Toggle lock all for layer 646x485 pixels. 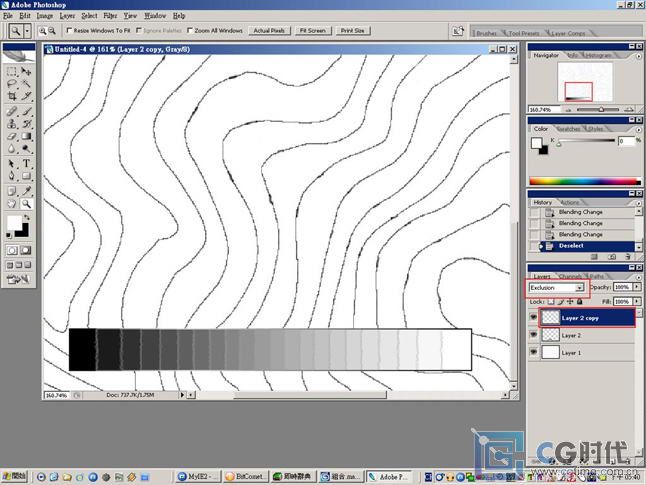pyautogui.click(x=580, y=302)
